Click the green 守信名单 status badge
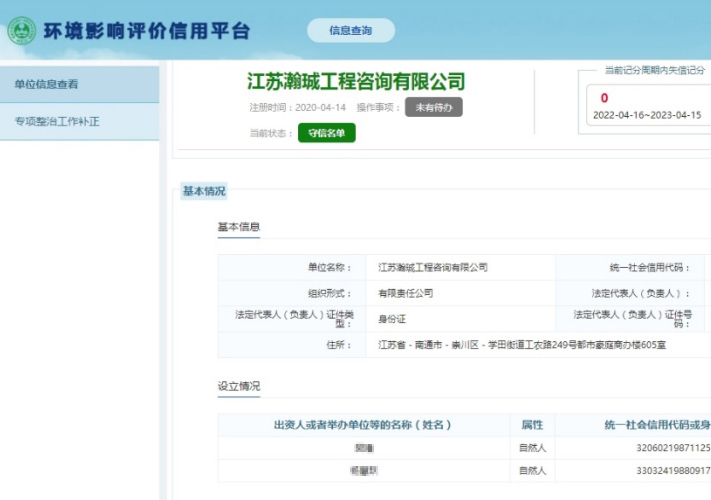This screenshot has width=711, height=500. coord(326,133)
